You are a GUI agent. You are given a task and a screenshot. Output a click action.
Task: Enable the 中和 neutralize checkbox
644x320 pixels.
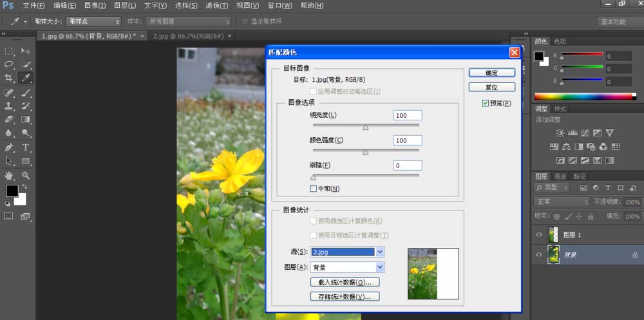(314, 189)
